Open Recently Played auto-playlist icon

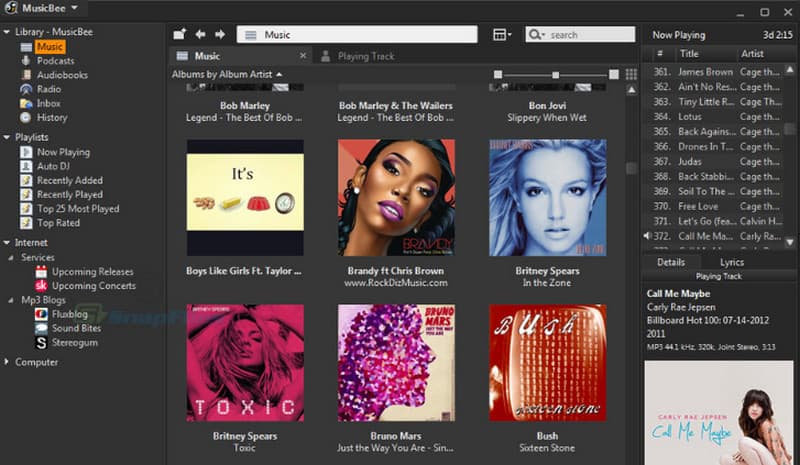(x=26, y=194)
